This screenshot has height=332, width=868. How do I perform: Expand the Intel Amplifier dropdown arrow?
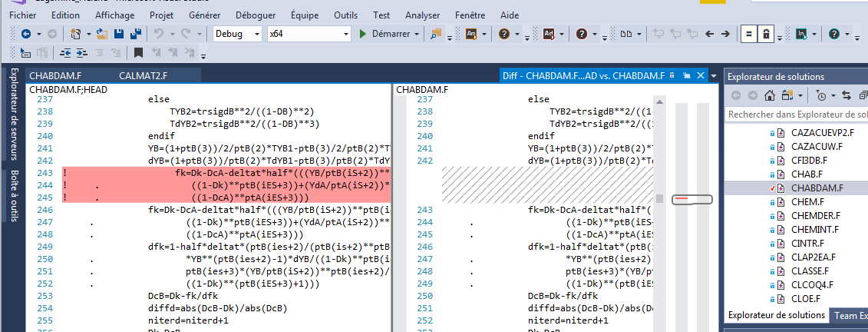point(484,35)
